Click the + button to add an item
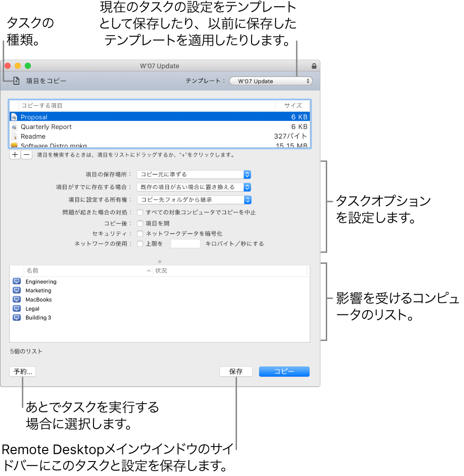The height and width of the screenshot is (476, 464). click(x=14, y=155)
